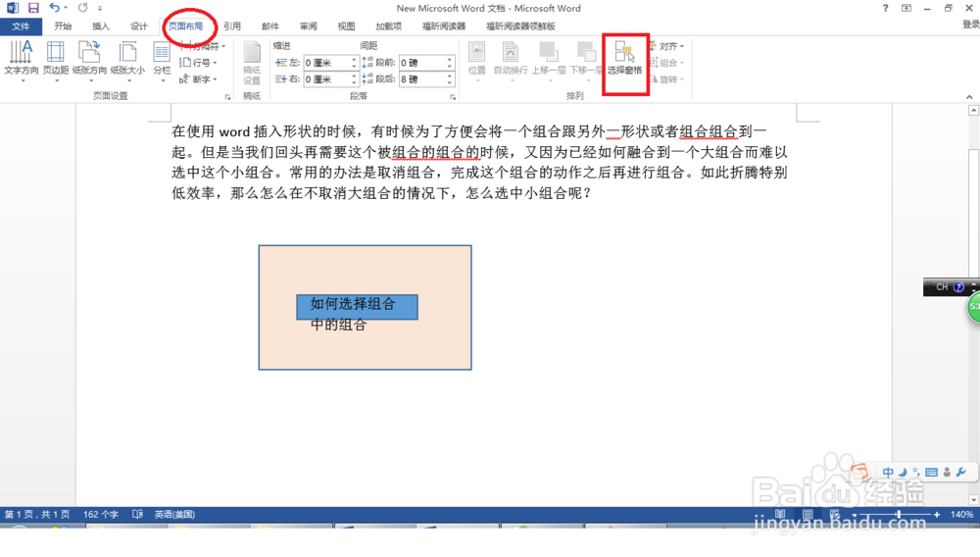The image size is (980, 557).
Task: Switch to Print Layout view icon
Action: tap(808, 515)
